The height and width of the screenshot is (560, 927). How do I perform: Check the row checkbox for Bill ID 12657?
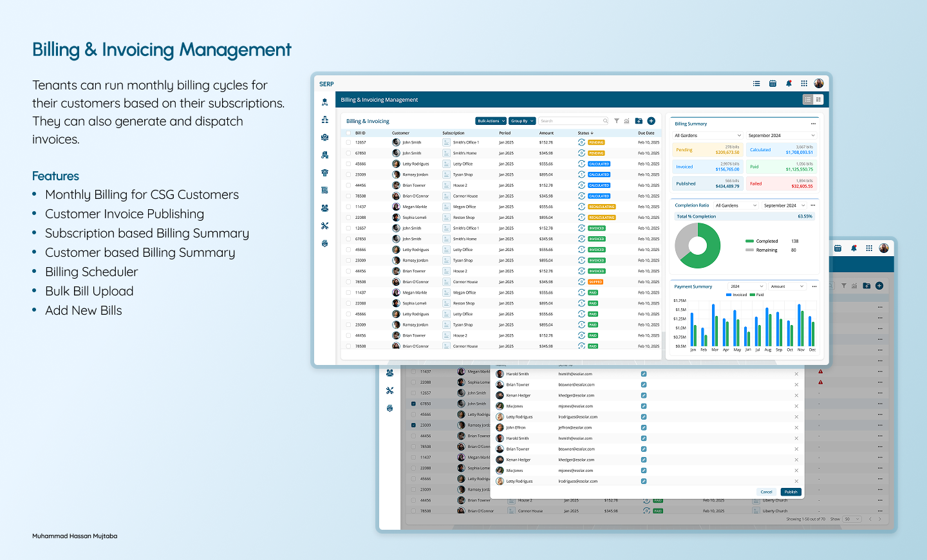coord(347,142)
